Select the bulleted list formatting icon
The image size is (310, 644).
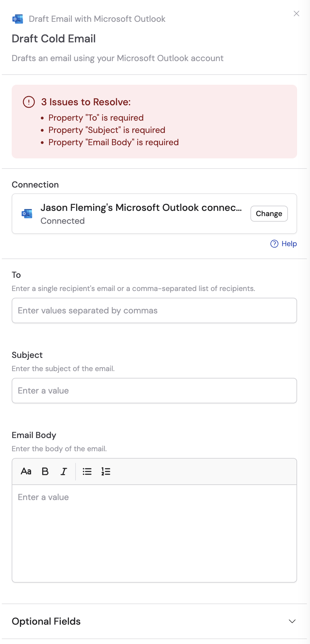[x=87, y=471]
